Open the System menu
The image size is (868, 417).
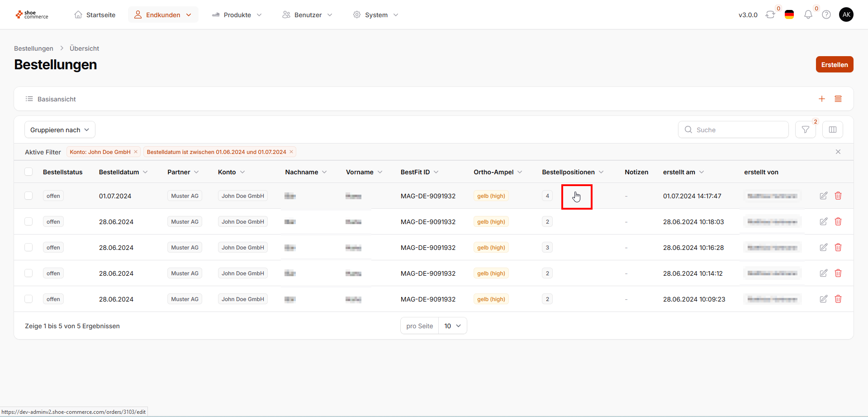pyautogui.click(x=375, y=15)
